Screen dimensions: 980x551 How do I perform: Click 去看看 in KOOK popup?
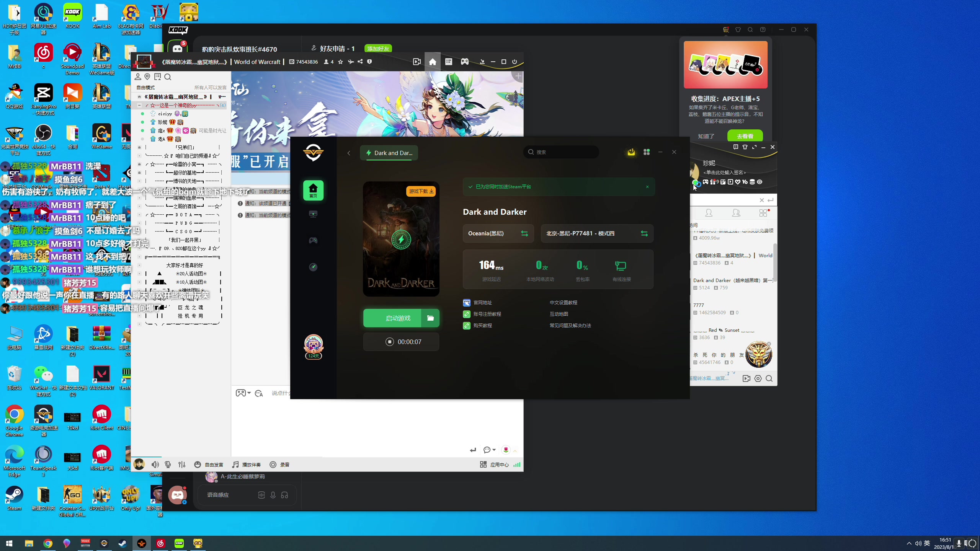click(745, 136)
